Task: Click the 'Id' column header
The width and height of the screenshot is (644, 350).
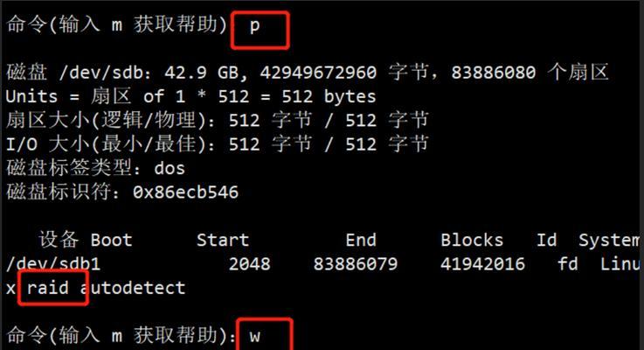Action: pos(546,240)
